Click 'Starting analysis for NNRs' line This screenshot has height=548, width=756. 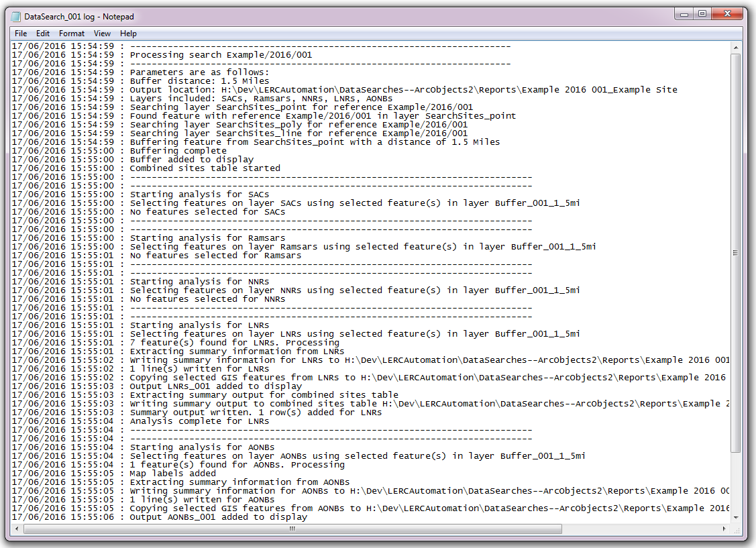(140, 282)
